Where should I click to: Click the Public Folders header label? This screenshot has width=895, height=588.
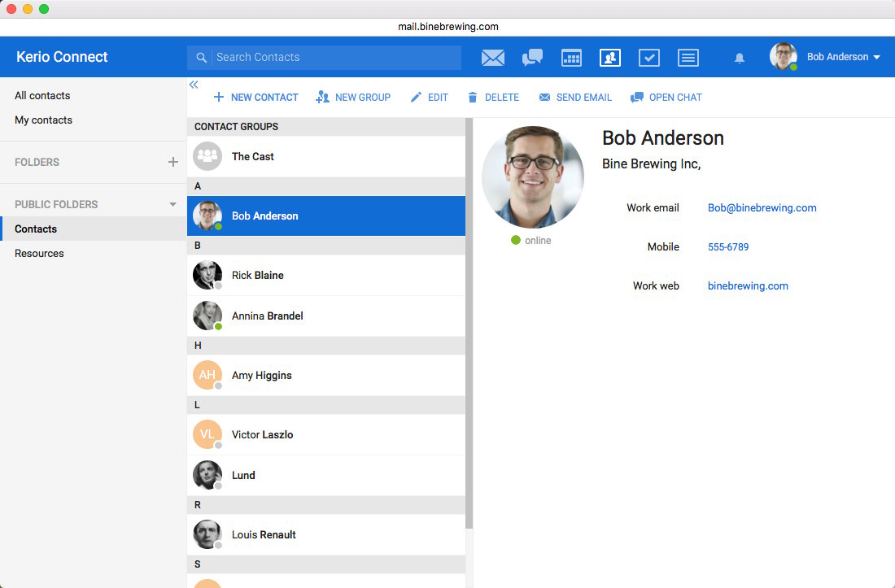click(56, 204)
